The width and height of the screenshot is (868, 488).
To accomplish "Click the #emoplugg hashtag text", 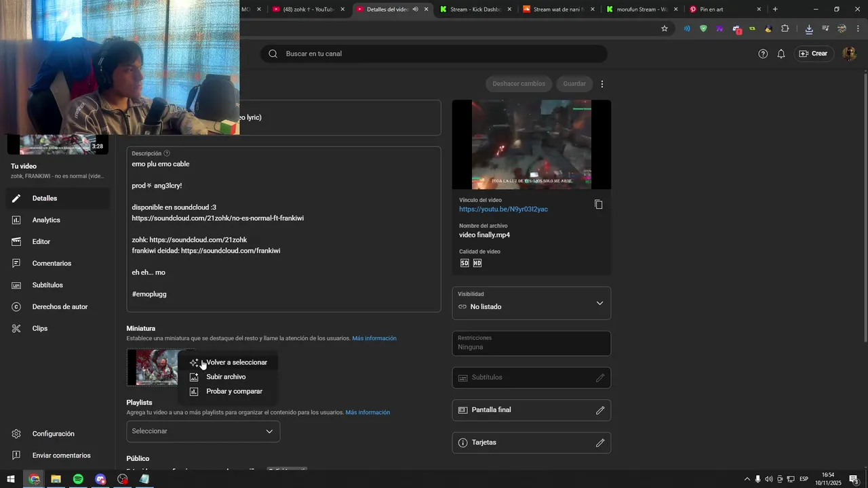I will point(149,294).
